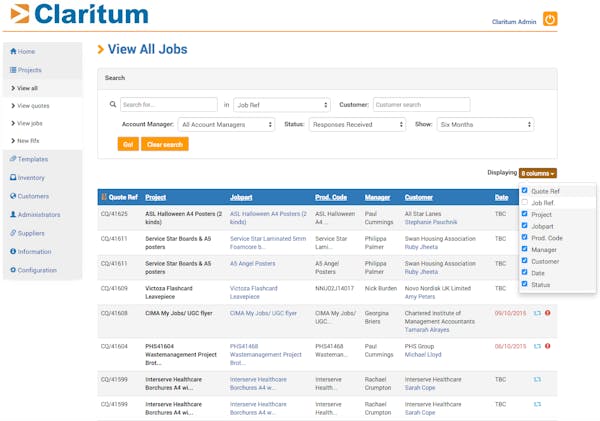Click the orange Go! button
Image resolution: width=600 pixels, height=421 pixels.
[x=128, y=144]
